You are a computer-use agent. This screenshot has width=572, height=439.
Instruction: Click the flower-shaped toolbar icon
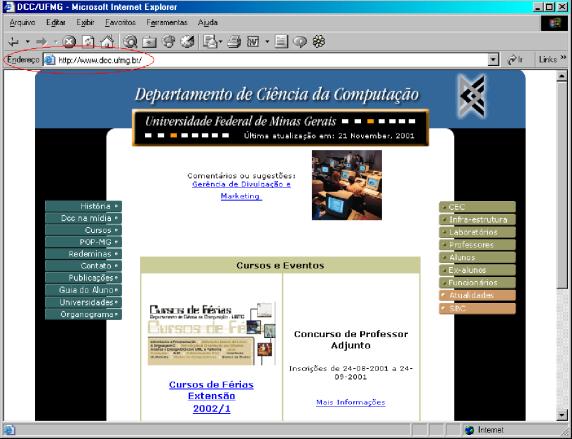click(319, 42)
